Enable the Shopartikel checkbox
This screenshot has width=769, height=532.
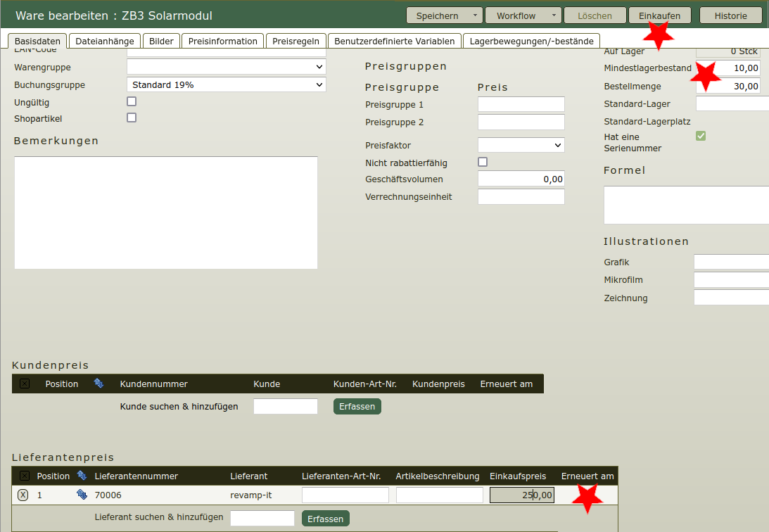132,118
